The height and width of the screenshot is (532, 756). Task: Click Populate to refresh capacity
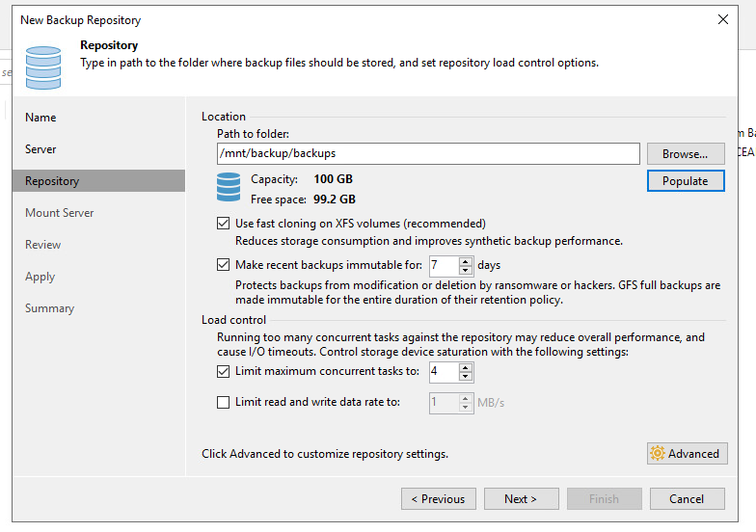(685, 181)
